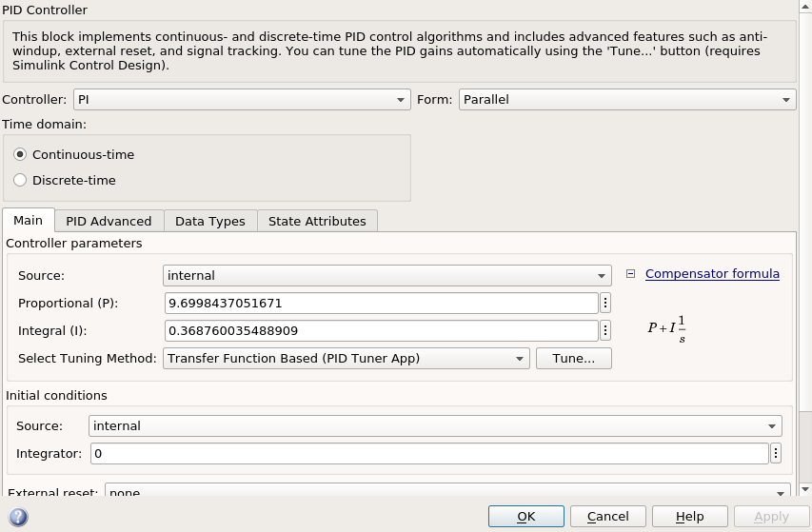Image resolution: width=812 pixels, height=532 pixels.
Task: Open External reset dropdown
Action: click(447, 490)
